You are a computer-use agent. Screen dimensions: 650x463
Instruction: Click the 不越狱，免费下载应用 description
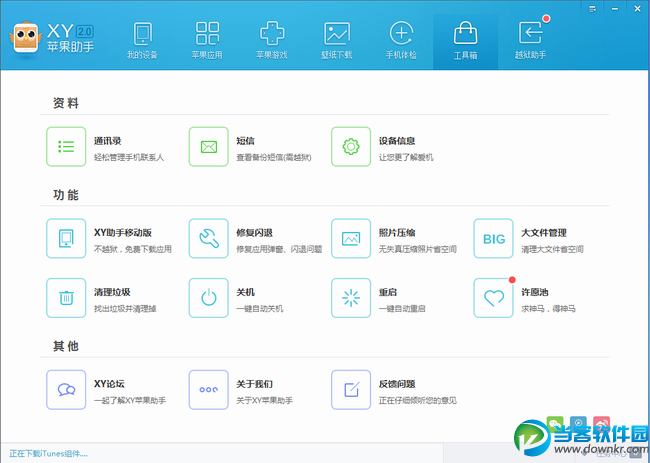tap(133, 250)
